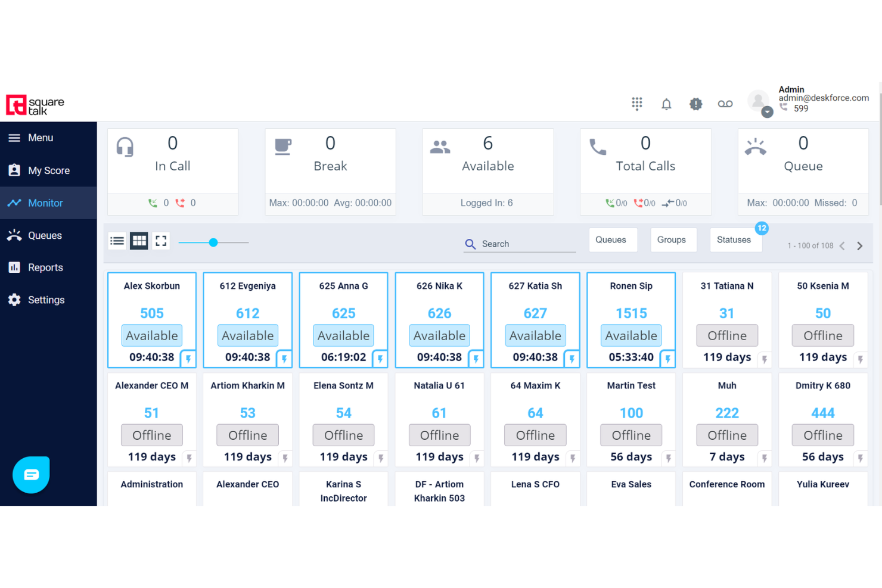
Task: Open the live chat bubble
Action: pos(31,475)
